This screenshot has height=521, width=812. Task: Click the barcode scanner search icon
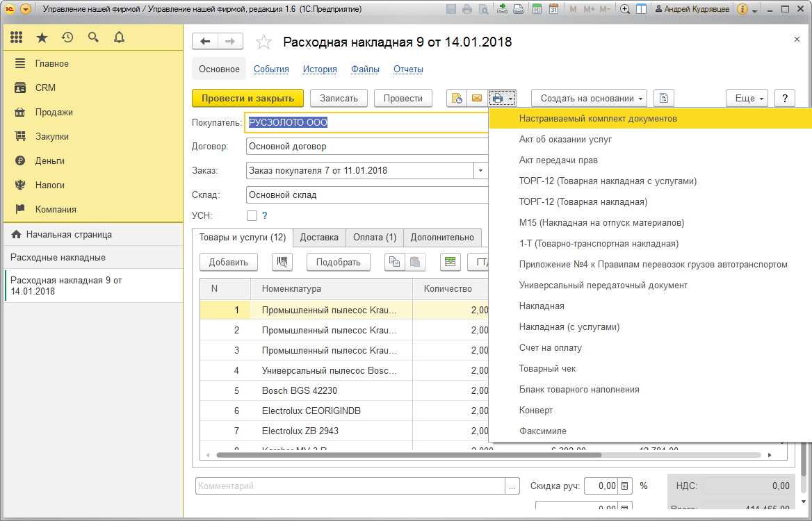[282, 263]
